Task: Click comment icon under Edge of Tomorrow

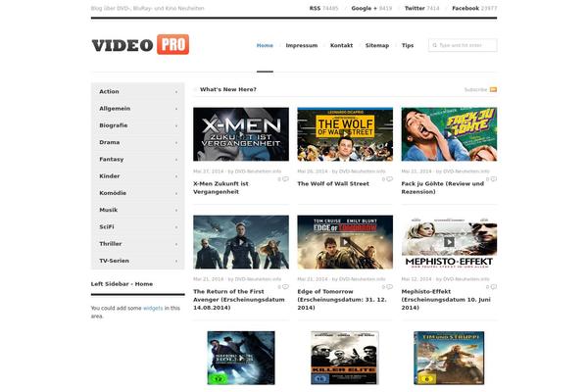Action: click(390, 287)
